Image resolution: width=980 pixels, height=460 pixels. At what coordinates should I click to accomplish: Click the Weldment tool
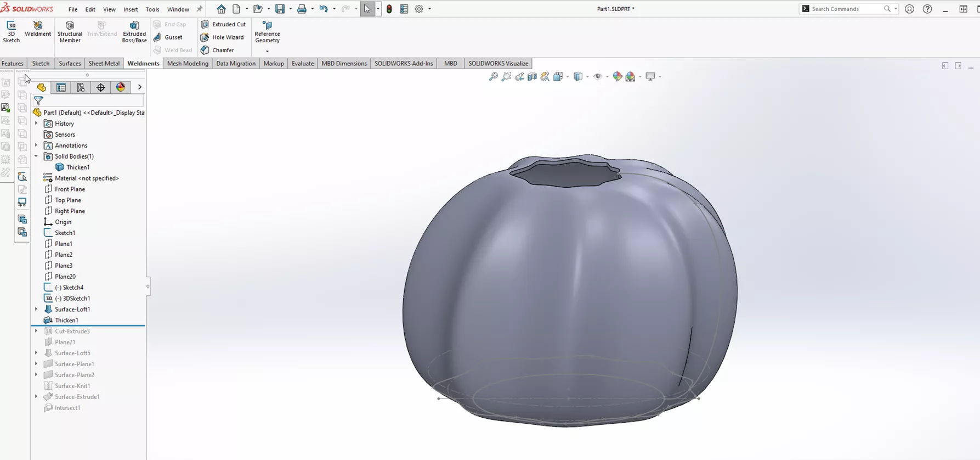[38, 29]
